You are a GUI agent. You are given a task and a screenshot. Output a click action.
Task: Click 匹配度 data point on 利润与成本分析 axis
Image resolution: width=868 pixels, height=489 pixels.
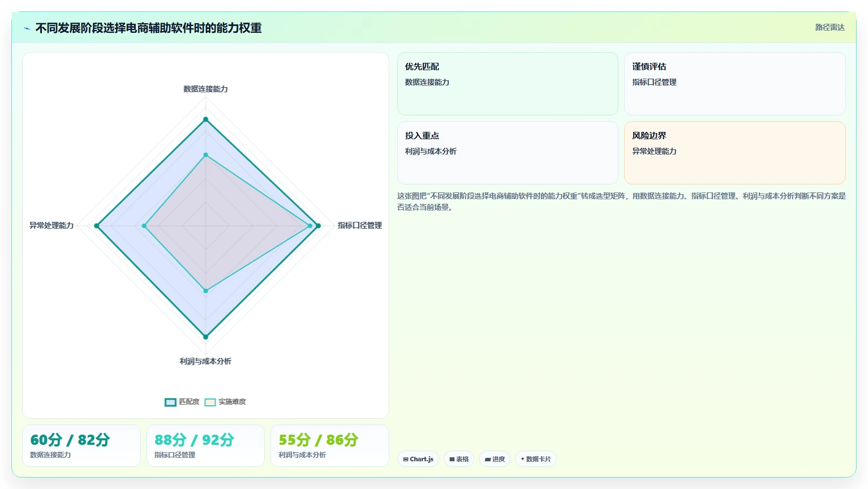tap(205, 337)
